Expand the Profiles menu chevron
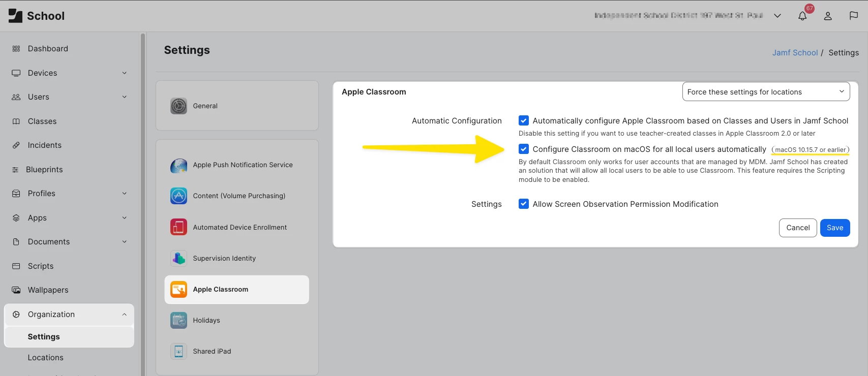 tap(125, 194)
